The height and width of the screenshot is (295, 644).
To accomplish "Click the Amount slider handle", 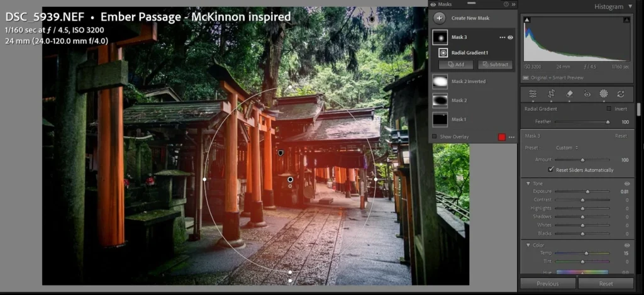I will pos(582,160).
